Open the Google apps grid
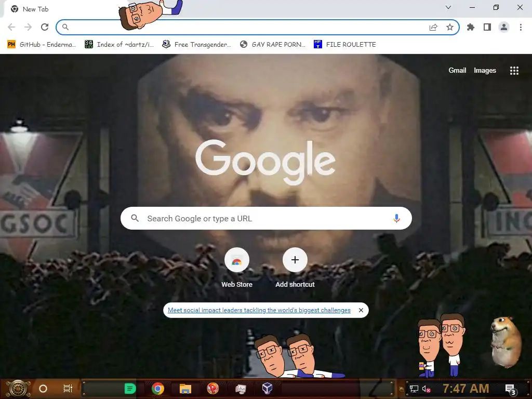532x399 pixels. tap(514, 70)
